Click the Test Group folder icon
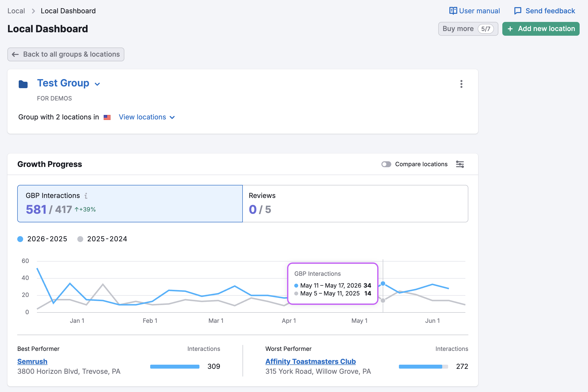The height and width of the screenshot is (392, 588). (x=23, y=84)
